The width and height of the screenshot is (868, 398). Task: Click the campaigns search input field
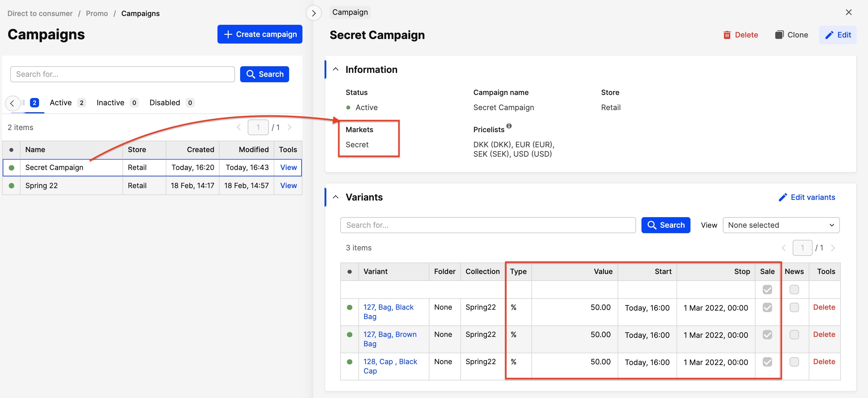[122, 74]
